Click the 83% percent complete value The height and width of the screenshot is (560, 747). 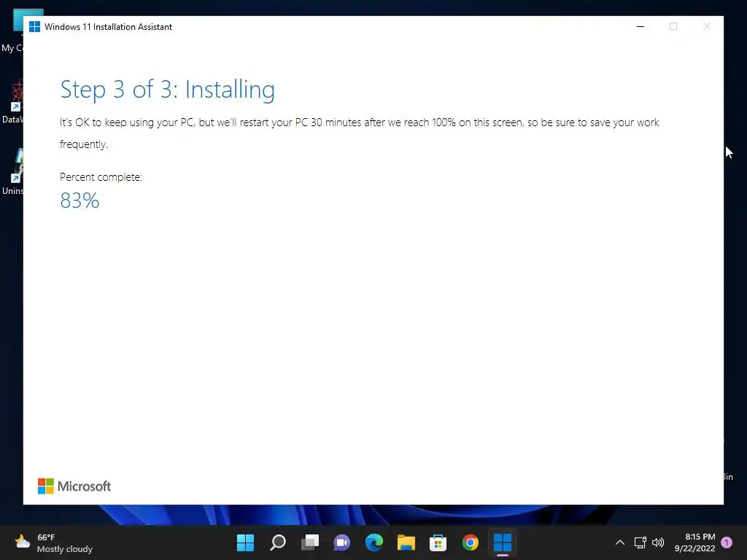click(80, 201)
